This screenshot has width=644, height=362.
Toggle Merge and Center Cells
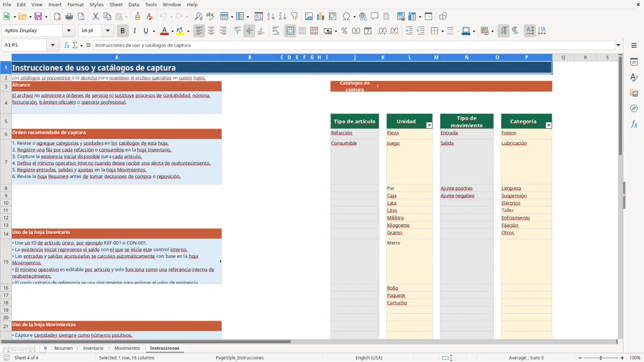[290, 31]
